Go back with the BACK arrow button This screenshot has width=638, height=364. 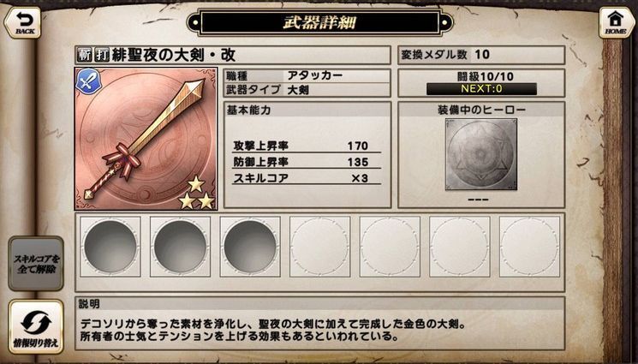pyautogui.click(x=23, y=23)
